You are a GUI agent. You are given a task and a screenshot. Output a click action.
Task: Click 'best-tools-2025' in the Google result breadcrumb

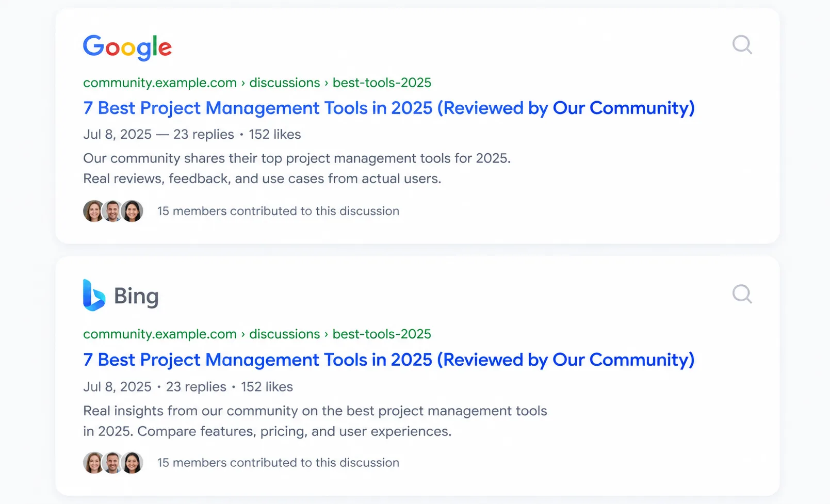[x=382, y=83]
